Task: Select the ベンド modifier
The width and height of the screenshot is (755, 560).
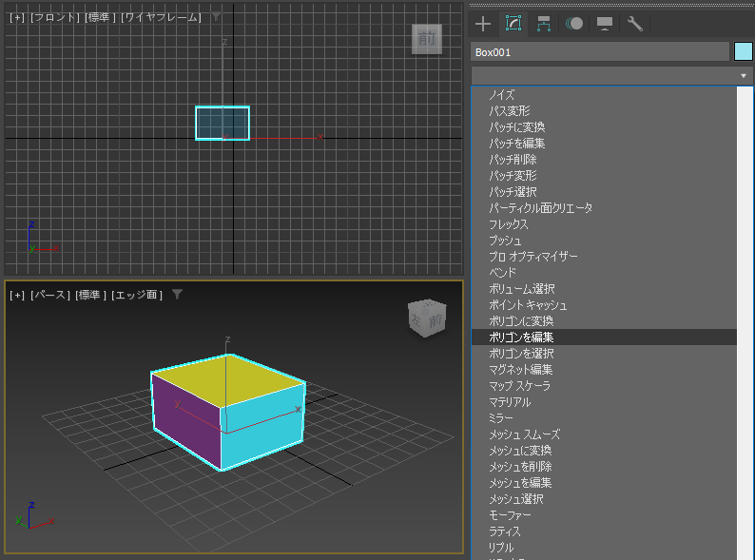Action: (x=604, y=273)
